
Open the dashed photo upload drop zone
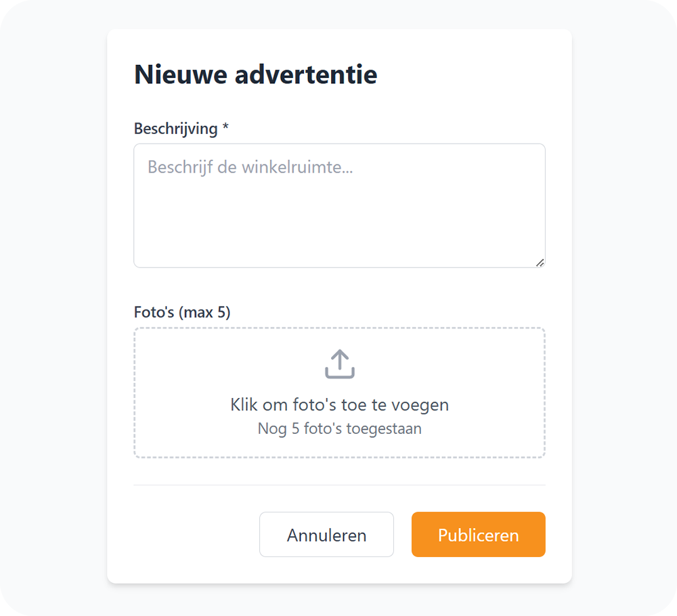click(339, 393)
